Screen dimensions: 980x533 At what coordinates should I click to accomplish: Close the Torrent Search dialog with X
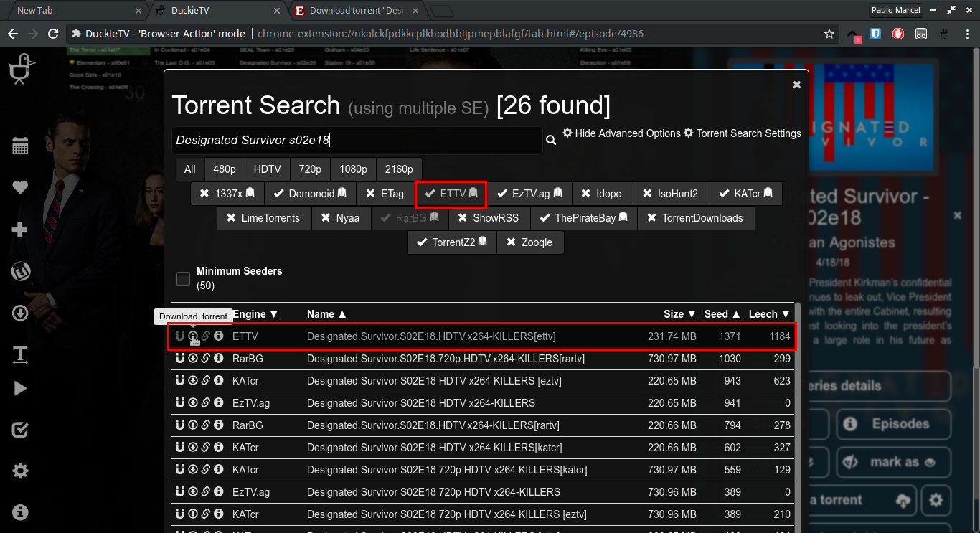click(x=796, y=85)
